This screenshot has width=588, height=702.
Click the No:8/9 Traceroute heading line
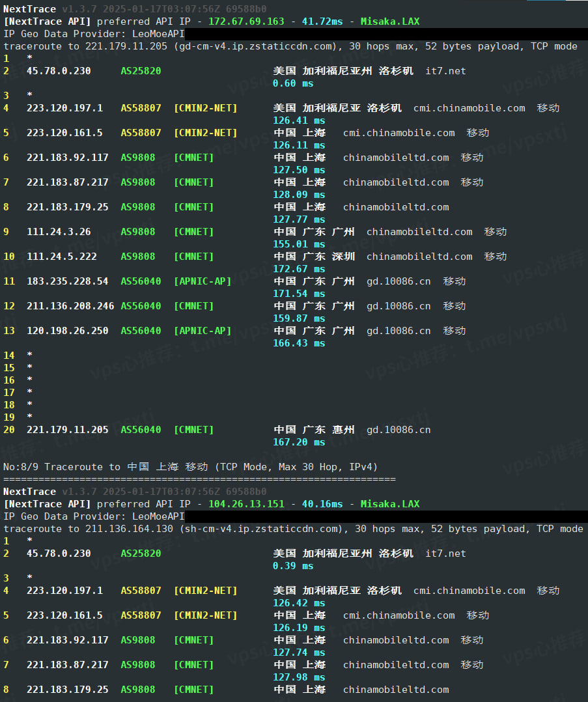tap(190, 467)
